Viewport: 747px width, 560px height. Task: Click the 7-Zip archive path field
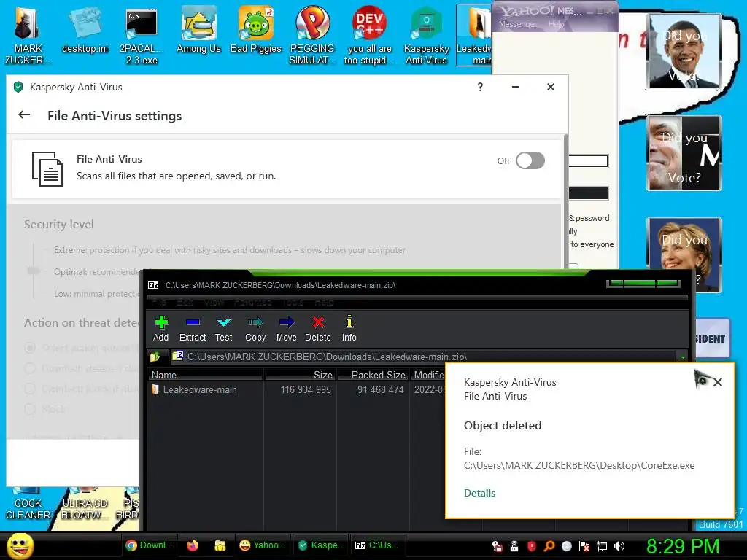[x=424, y=357]
